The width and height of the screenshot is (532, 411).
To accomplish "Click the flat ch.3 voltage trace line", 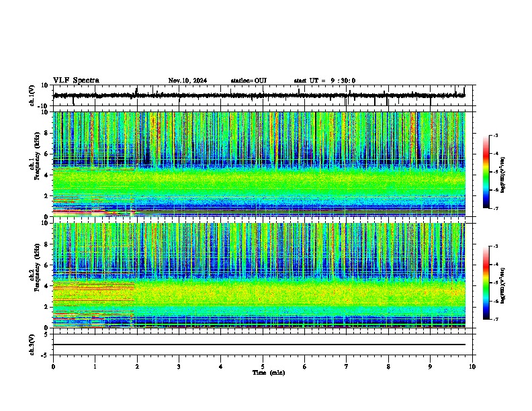I will [259, 345].
